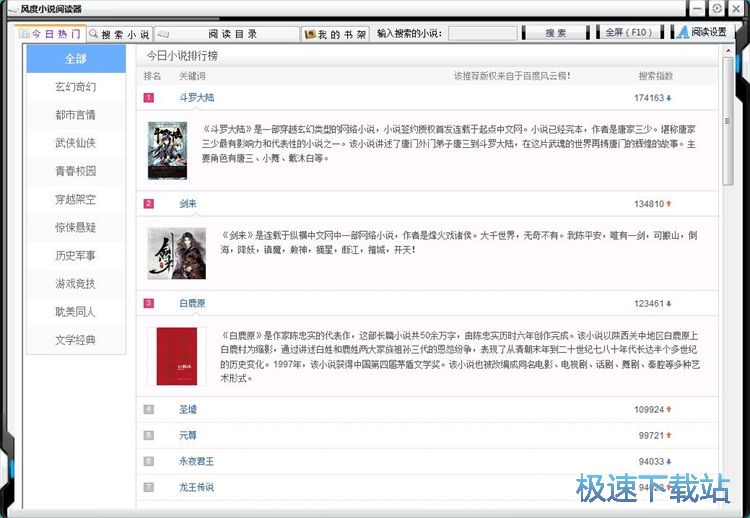Click the 今日小说排行榜 heading

(x=182, y=56)
